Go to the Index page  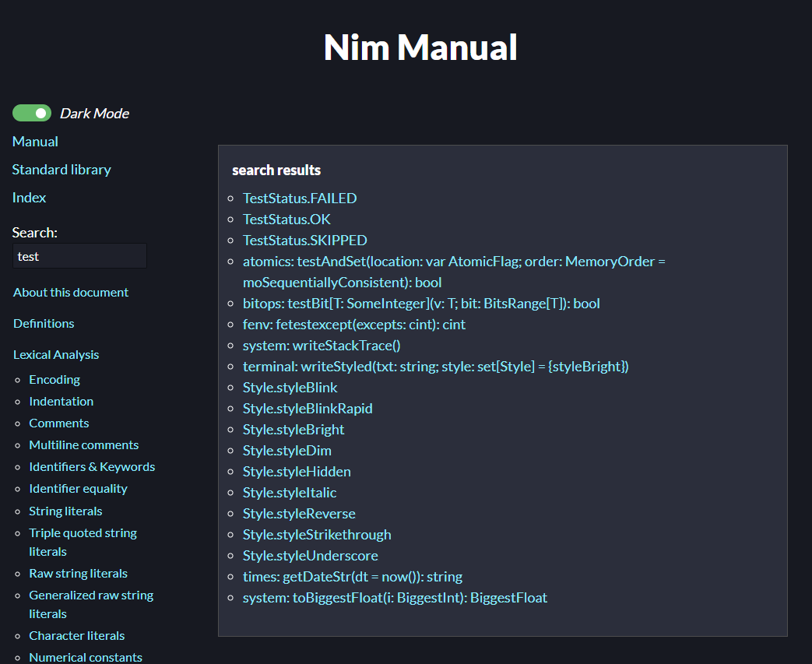click(x=29, y=198)
